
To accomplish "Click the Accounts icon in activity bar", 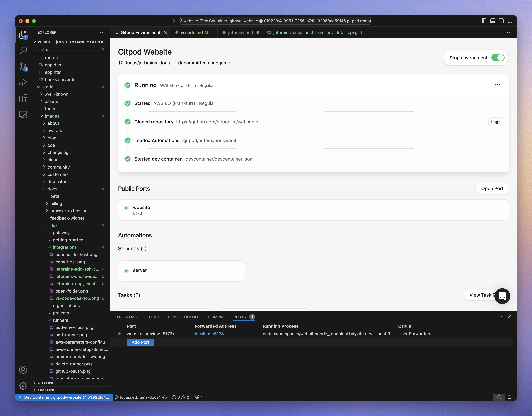I will pyautogui.click(x=23, y=370).
